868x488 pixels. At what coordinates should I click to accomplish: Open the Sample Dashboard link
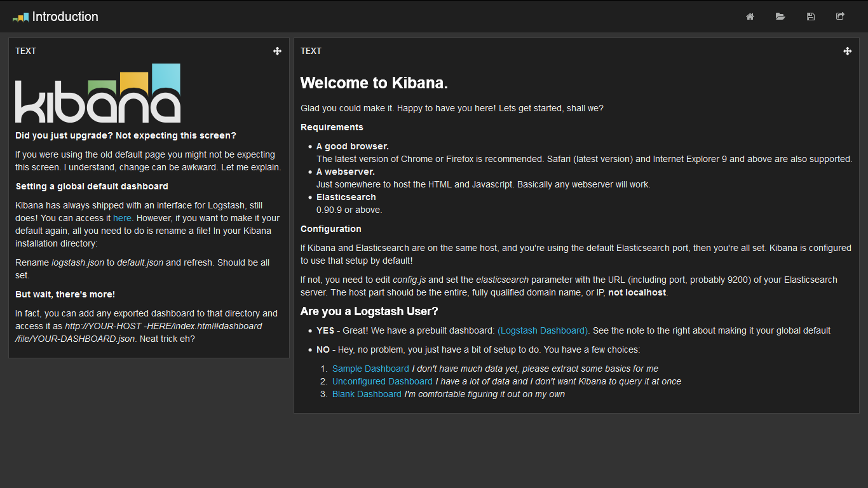coord(370,369)
